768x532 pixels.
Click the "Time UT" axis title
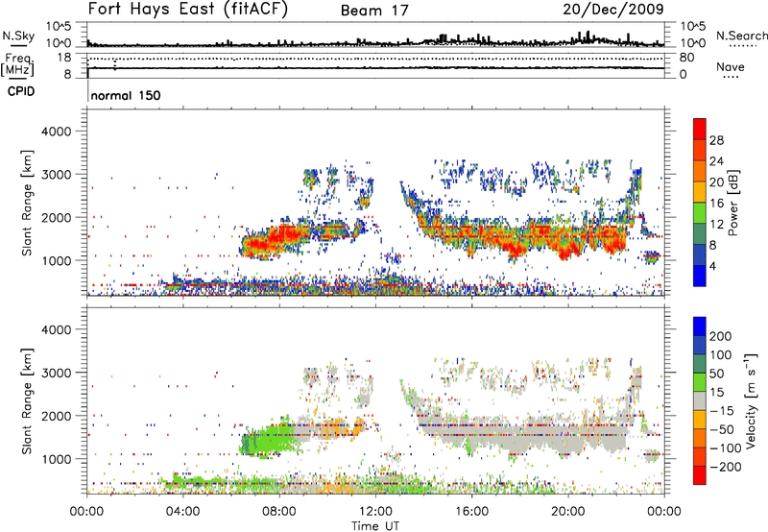pos(375,525)
